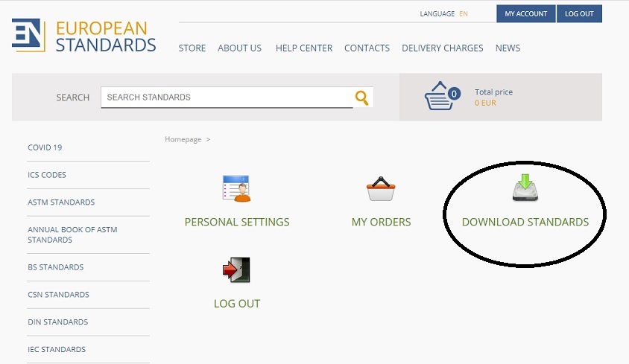Open the DELIVERY CHARGES menu item

[443, 48]
